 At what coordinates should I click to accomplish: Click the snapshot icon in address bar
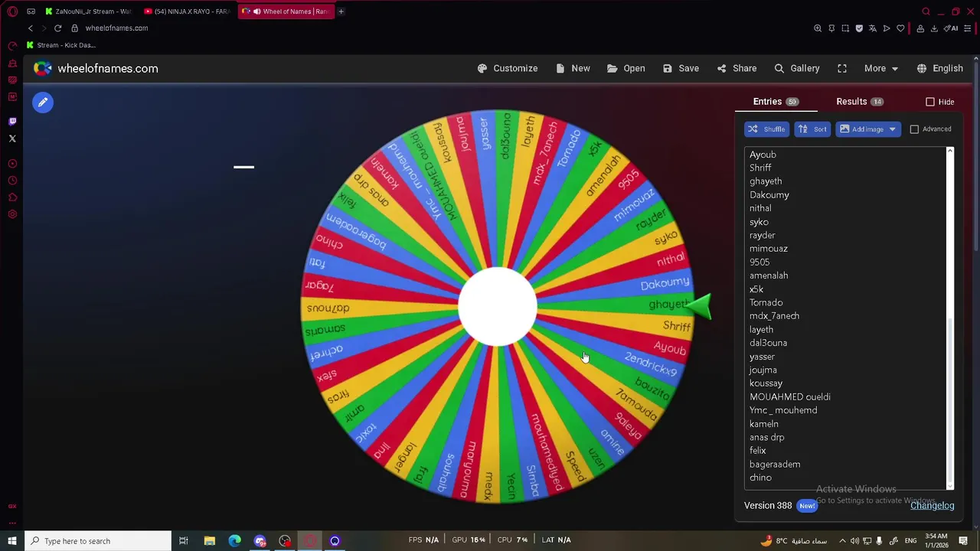tap(845, 28)
